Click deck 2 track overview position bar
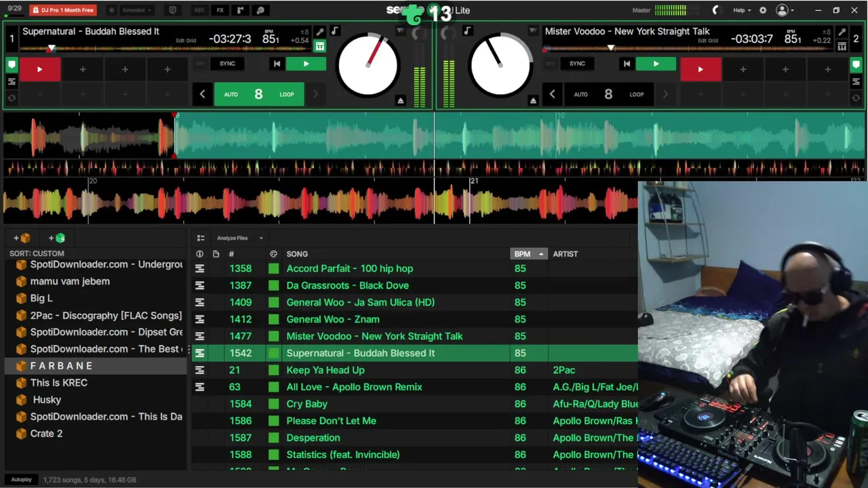868x488 pixels. click(688, 48)
